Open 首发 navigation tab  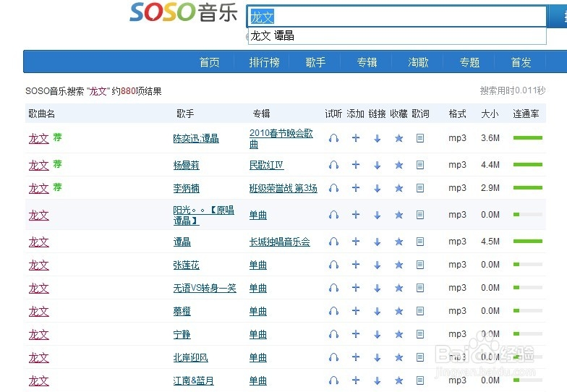click(x=521, y=62)
